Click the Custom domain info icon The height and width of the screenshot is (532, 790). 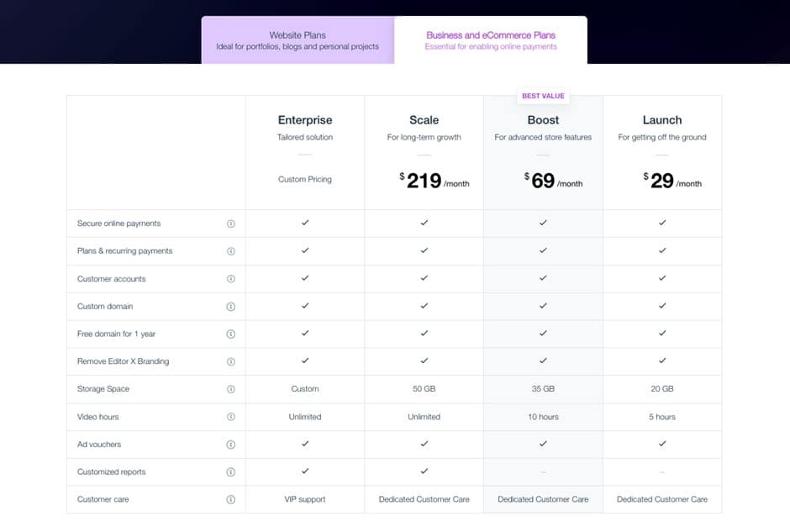[x=231, y=307]
